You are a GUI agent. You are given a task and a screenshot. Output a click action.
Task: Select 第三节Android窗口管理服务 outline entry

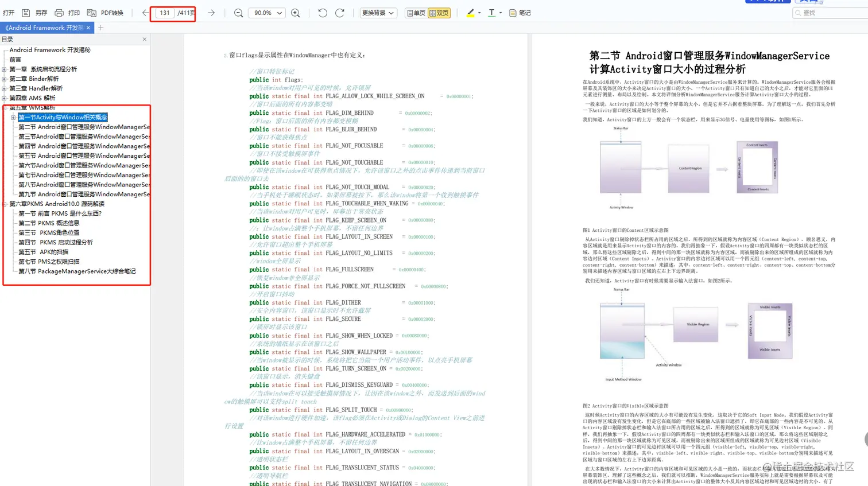click(x=84, y=137)
